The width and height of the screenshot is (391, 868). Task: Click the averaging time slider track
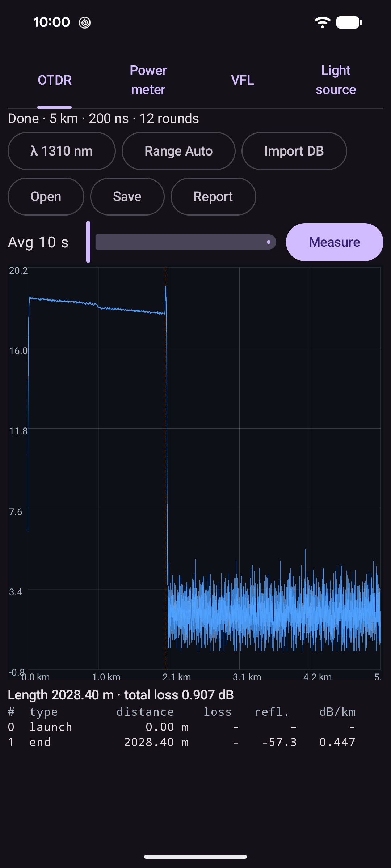point(186,242)
